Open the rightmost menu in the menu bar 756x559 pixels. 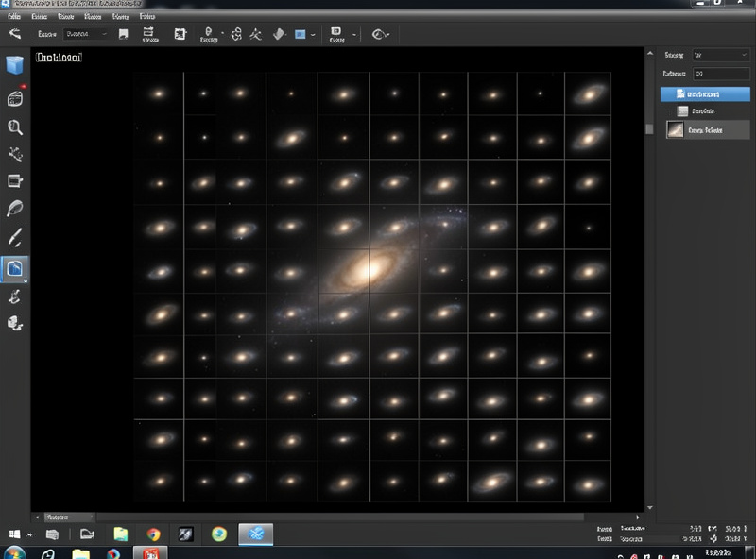pyautogui.click(x=147, y=16)
